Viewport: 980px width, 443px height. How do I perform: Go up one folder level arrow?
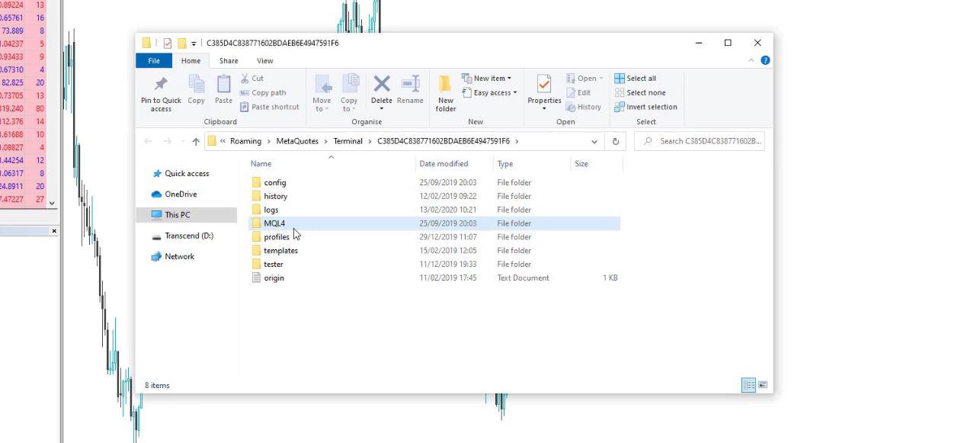click(x=196, y=141)
